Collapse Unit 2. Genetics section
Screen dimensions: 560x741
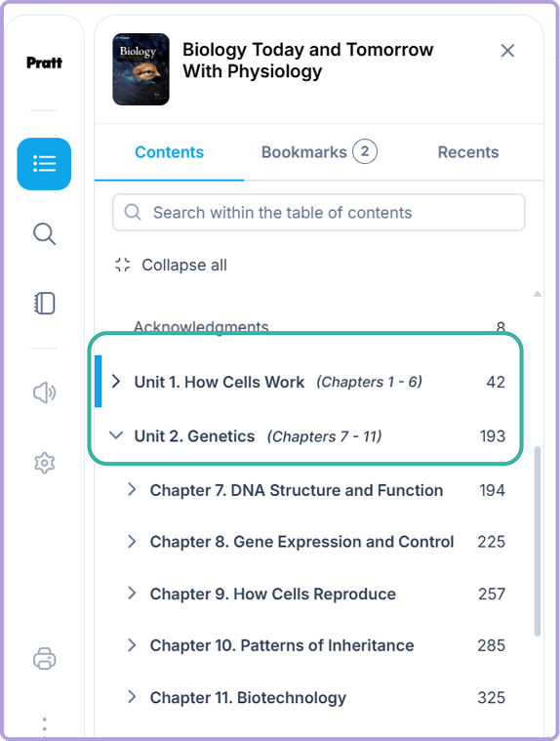pyautogui.click(x=116, y=435)
